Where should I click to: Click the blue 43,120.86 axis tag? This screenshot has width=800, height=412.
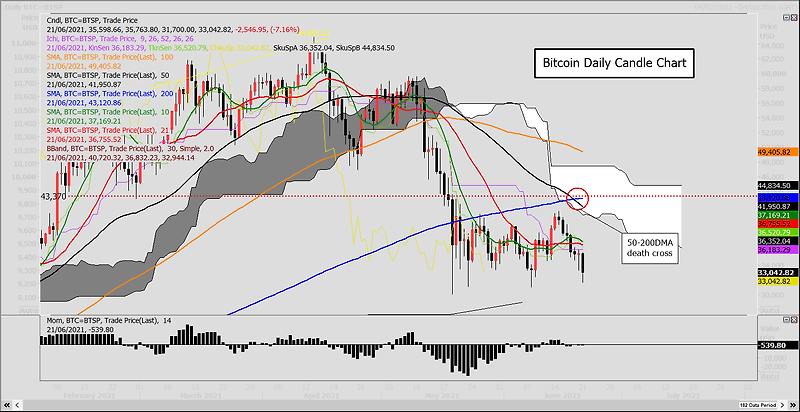coord(778,197)
